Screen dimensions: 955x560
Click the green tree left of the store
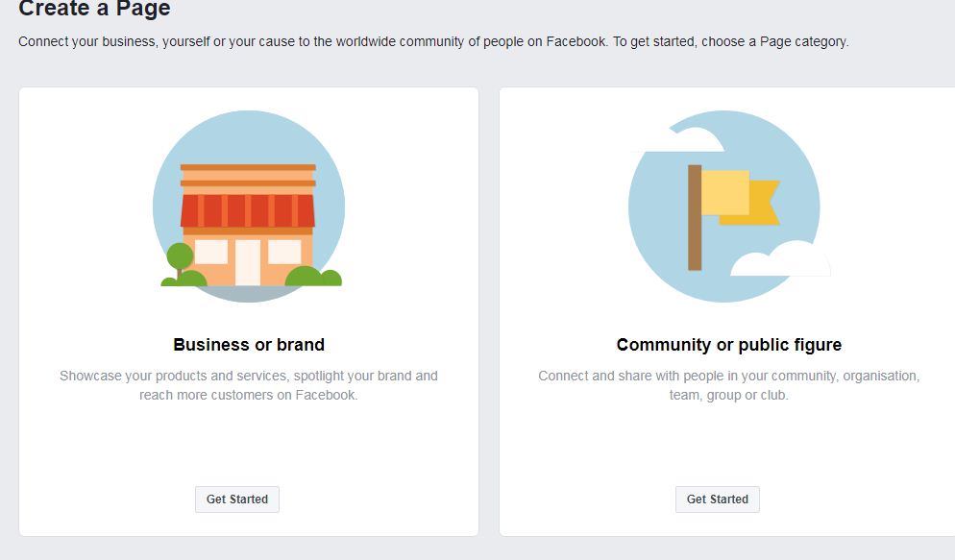(180, 257)
